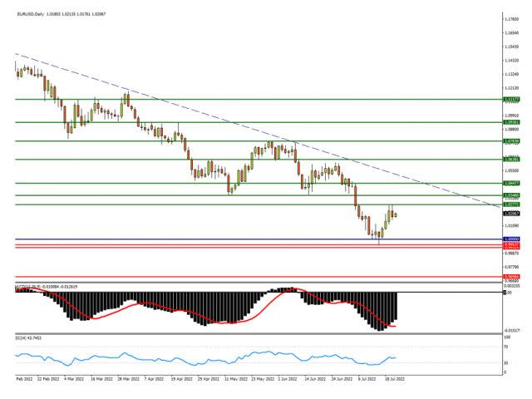
Task: Click the 2 Jun 2022 date label
Action: point(289,377)
